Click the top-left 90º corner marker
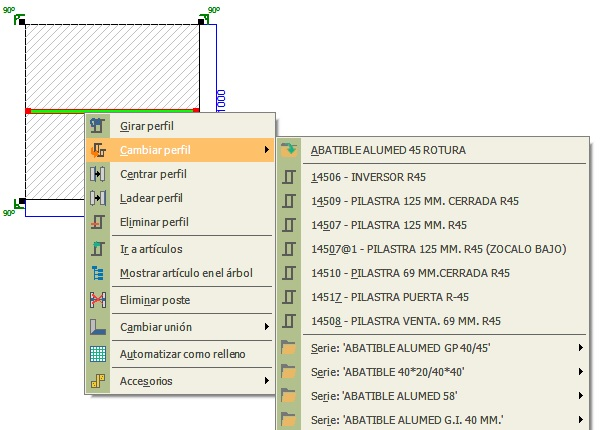The width and height of the screenshot is (604, 430). click(15, 15)
